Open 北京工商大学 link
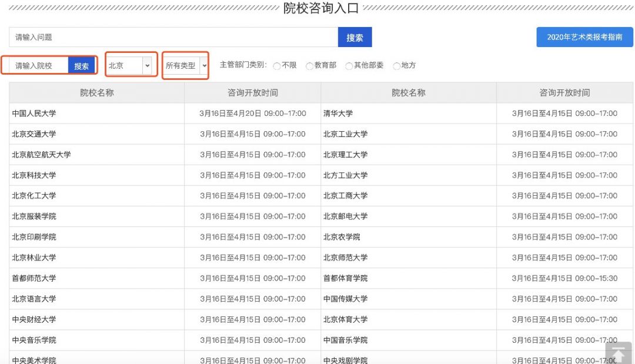This screenshot has width=635, height=364. pyautogui.click(x=346, y=196)
